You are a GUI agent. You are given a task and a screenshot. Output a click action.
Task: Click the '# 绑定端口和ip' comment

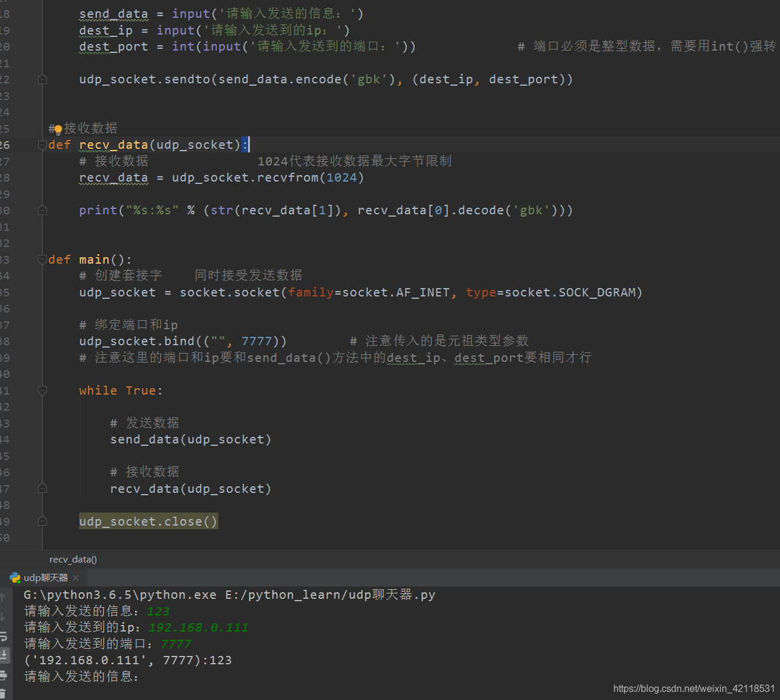click(129, 325)
